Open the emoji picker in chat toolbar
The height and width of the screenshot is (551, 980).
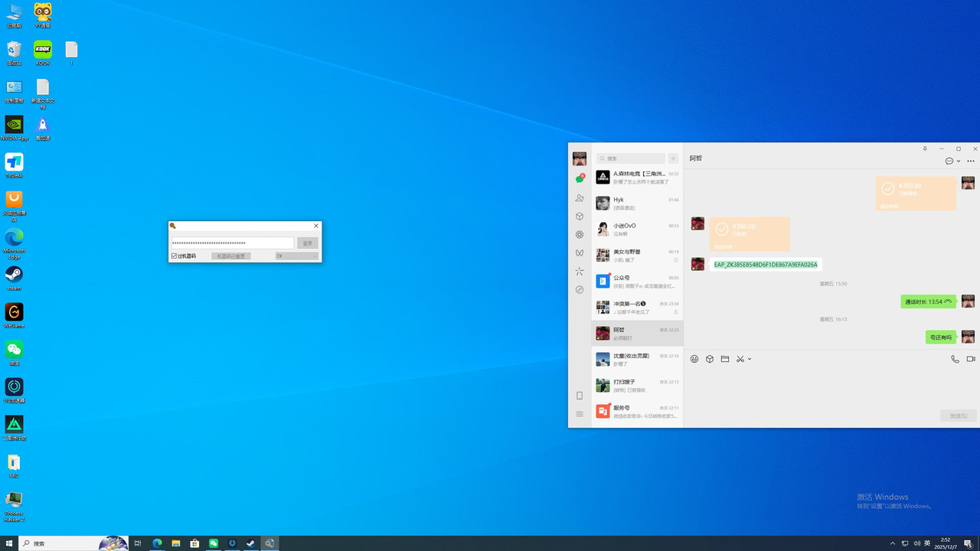tap(694, 359)
